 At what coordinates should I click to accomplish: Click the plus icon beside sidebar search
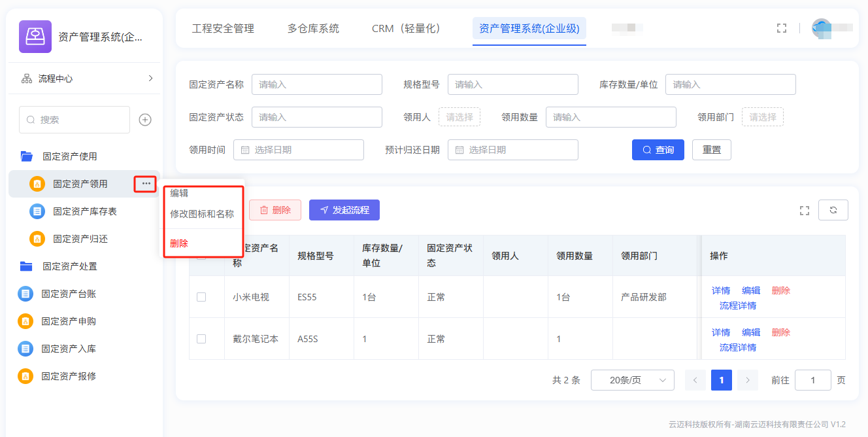click(x=145, y=120)
